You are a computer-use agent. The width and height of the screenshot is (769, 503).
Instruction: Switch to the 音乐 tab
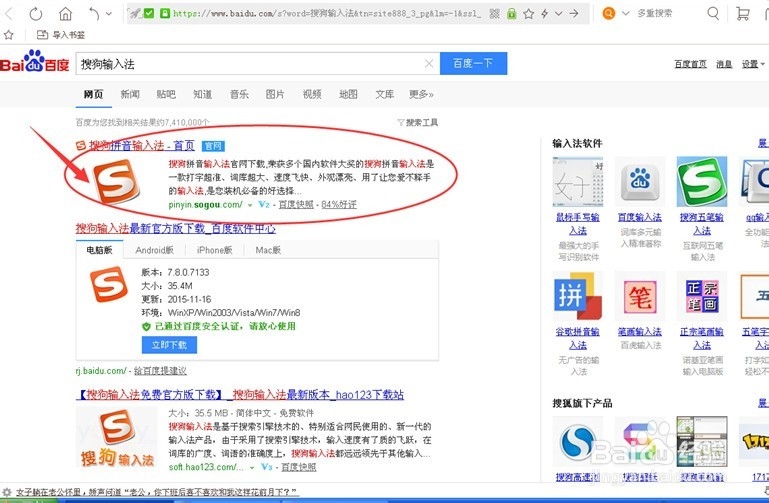pyautogui.click(x=239, y=94)
